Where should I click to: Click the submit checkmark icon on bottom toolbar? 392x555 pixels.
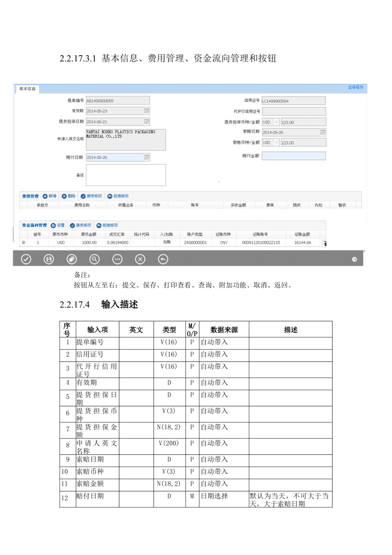tap(26, 259)
